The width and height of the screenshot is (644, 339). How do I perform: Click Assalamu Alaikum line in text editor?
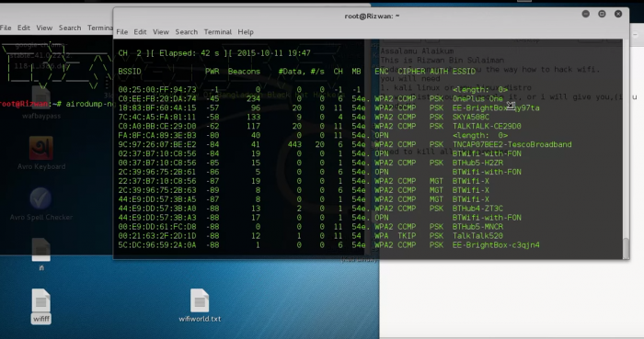pyautogui.click(x=417, y=51)
